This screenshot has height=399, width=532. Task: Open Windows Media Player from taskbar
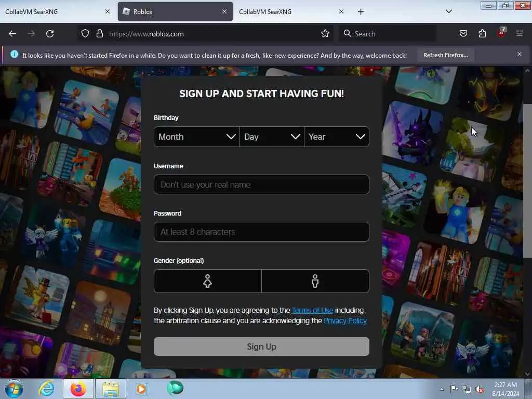point(142,389)
